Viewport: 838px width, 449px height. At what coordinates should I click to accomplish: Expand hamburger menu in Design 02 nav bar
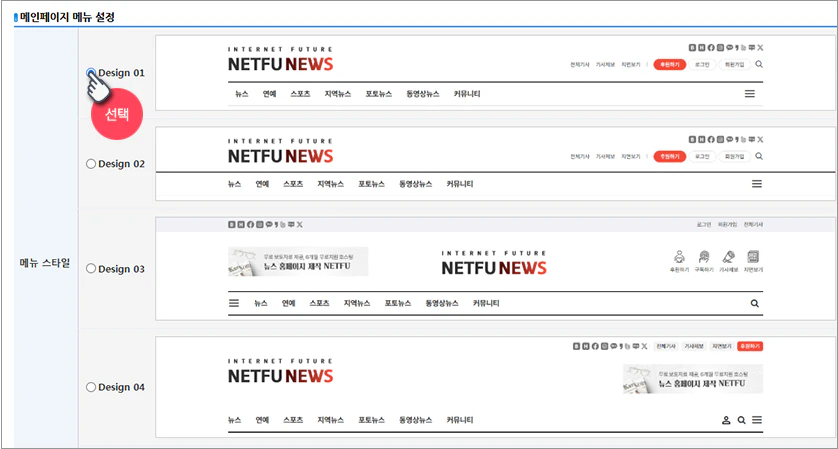(757, 184)
